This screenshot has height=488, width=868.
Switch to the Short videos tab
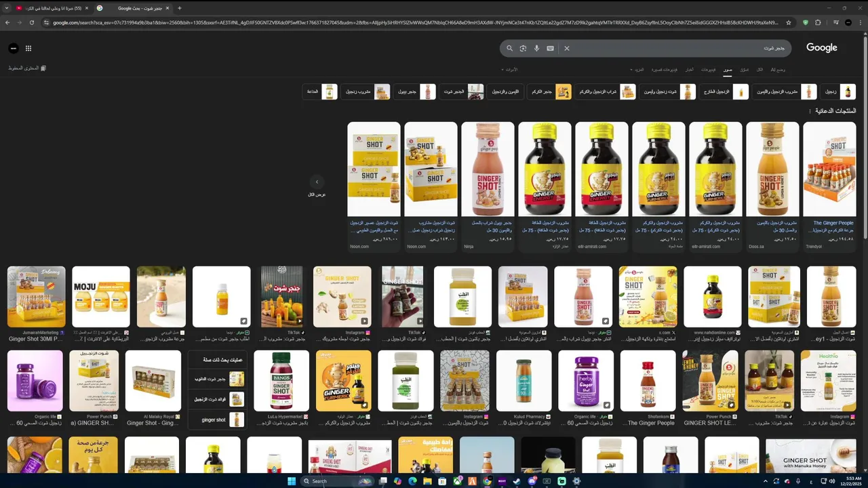[665, 70]
